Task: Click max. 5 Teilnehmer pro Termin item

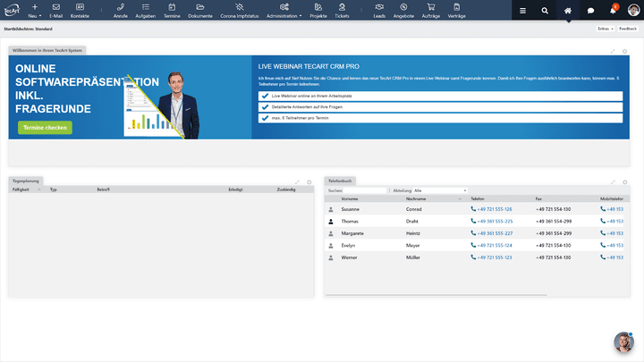Action: (440, 118)
